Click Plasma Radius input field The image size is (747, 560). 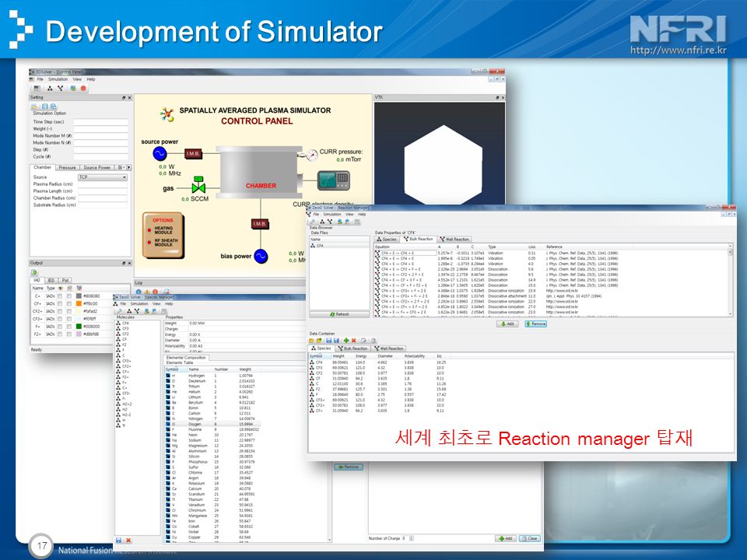103,184
